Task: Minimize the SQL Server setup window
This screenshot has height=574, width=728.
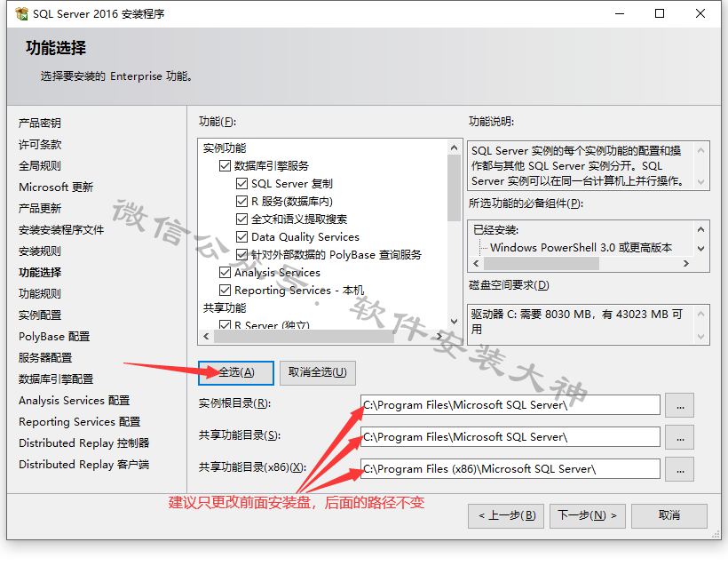Action: 620,13
